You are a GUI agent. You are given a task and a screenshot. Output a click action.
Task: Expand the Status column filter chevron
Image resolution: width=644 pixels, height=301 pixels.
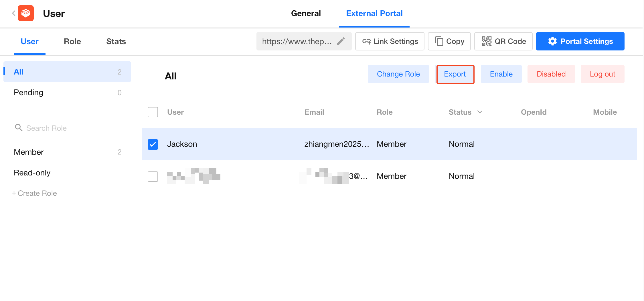(480, 112)
